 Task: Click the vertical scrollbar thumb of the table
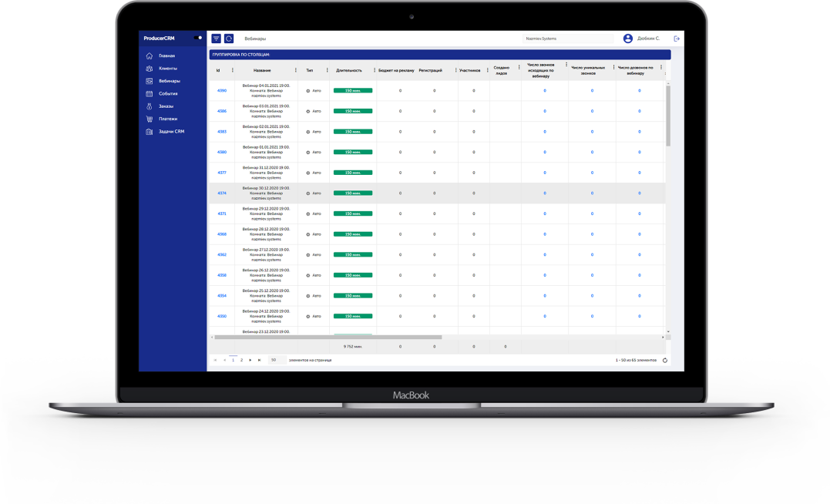pos(668,116)
